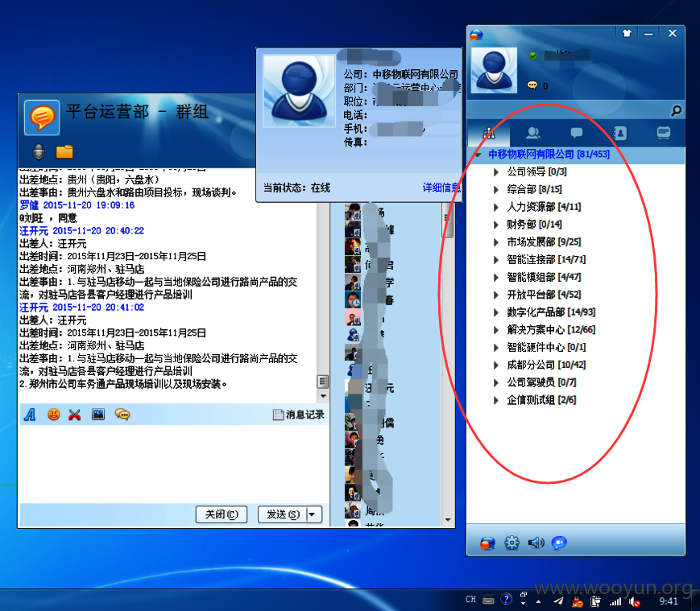Switch to the conversations tab

pos(576,133)
